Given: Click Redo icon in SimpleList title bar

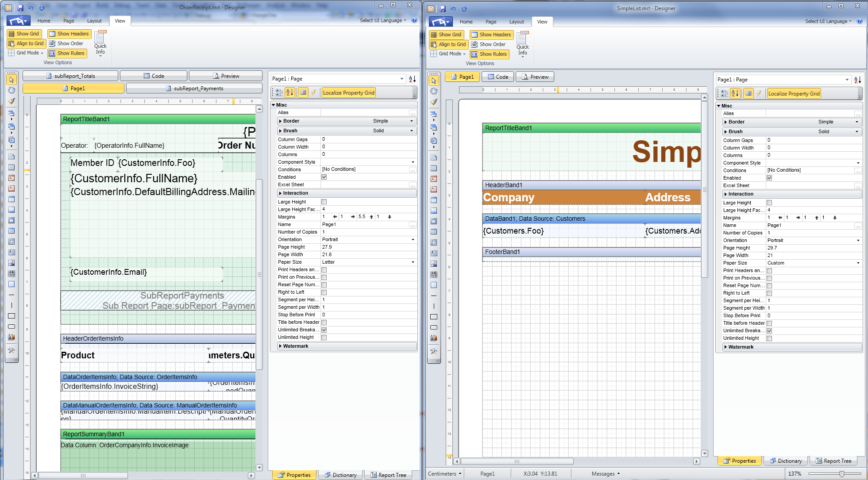Looking at the screenshot, I should tap(464, 9).
